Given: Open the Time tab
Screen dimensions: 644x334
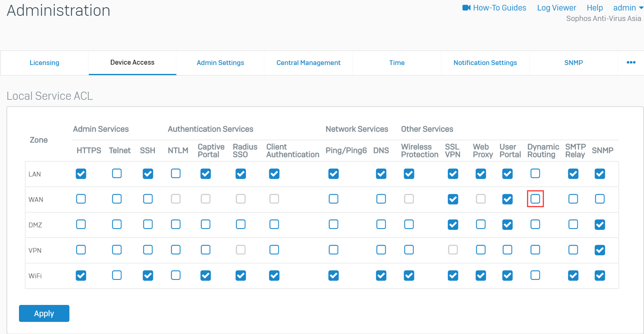Looking at the screenshot, I should point(397,63).
